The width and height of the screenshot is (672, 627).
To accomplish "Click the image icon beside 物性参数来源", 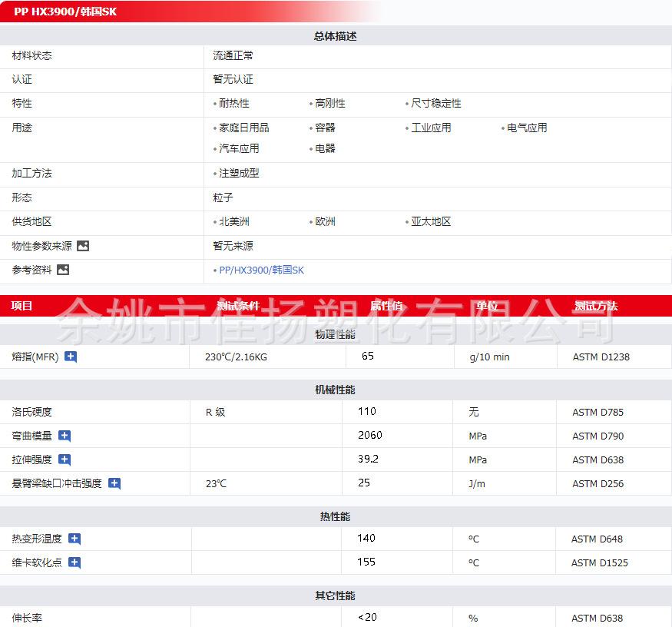I will tap(83, 246).
